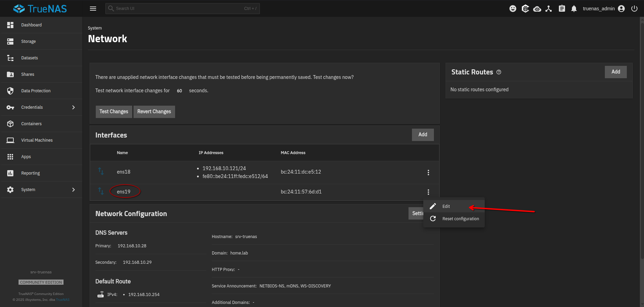
Task: Click primary DNS 192.168.10.28
Action: 132,246
